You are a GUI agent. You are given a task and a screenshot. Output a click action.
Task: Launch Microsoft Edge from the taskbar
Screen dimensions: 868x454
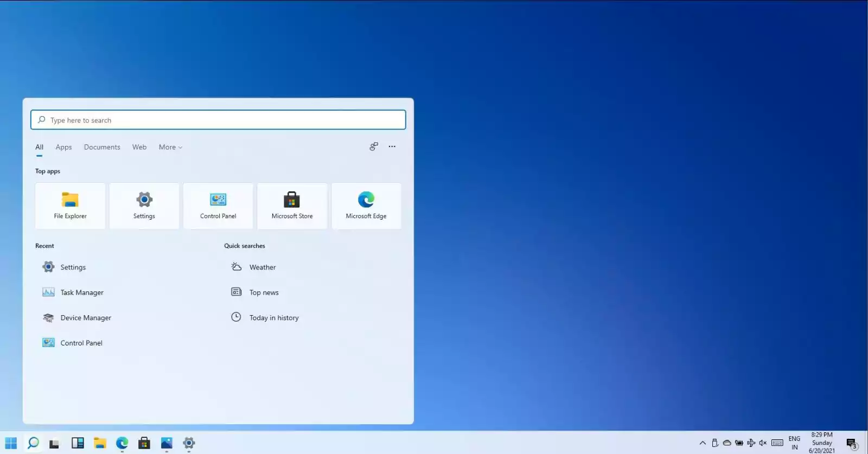pyautogui.click(x=122, y=443)
